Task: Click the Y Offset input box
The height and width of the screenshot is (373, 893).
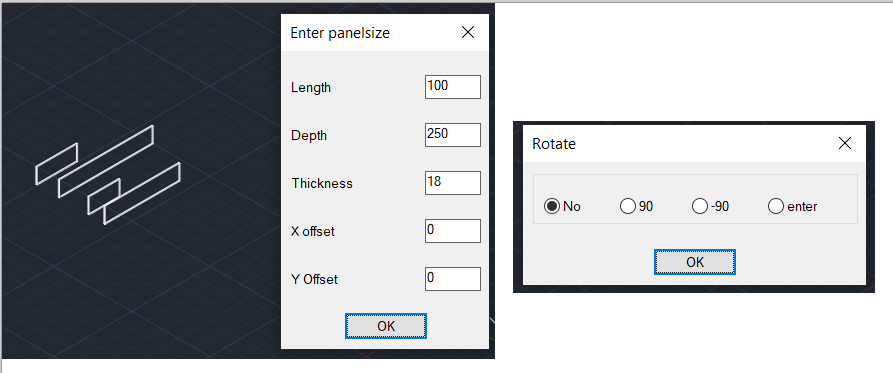Action: (453, 279)
